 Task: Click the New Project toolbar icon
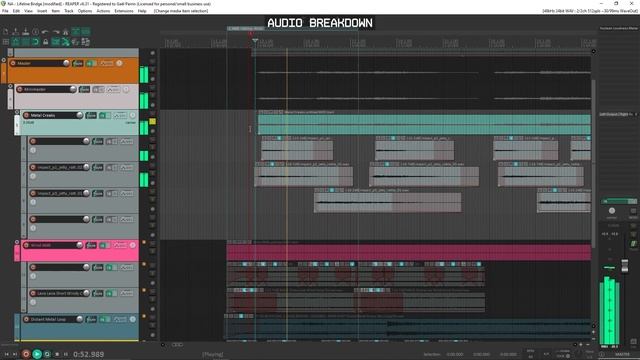pyautogui.click(x=6, y=32)
